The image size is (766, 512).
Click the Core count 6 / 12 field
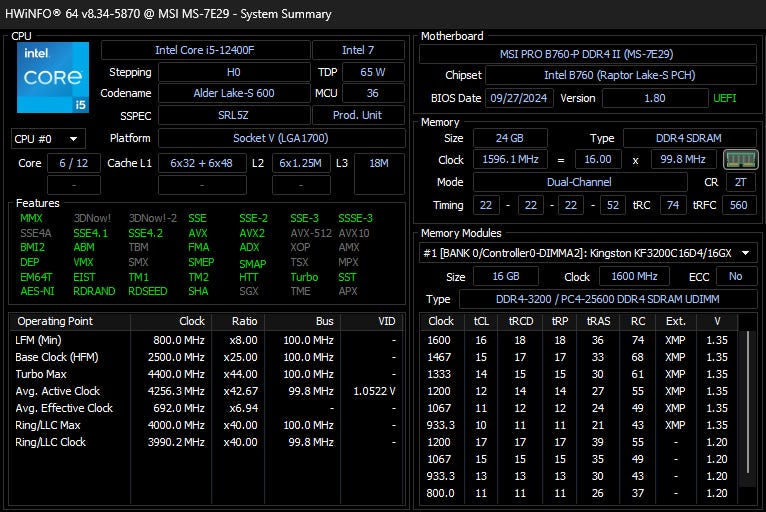tap(74, 163)
